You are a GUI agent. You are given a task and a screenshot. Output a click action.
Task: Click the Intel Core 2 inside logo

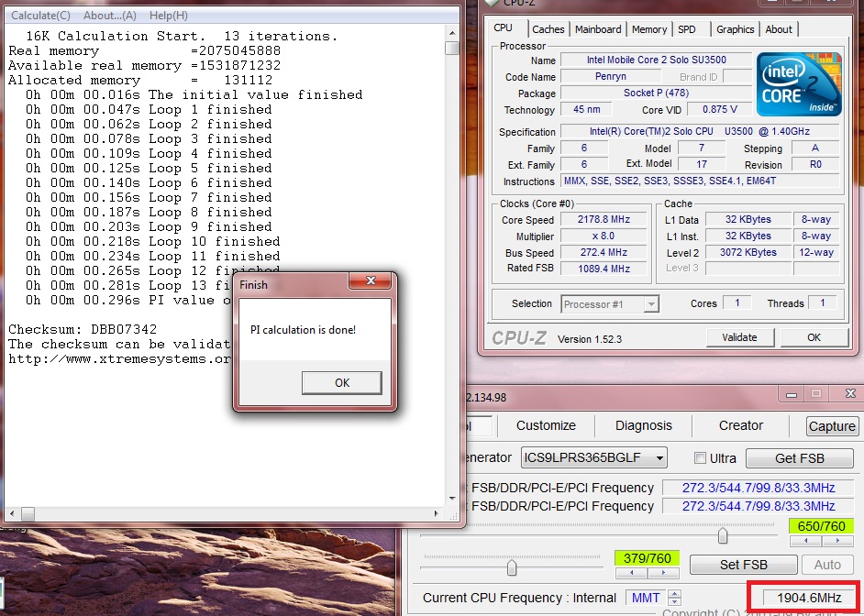[799, 84]
